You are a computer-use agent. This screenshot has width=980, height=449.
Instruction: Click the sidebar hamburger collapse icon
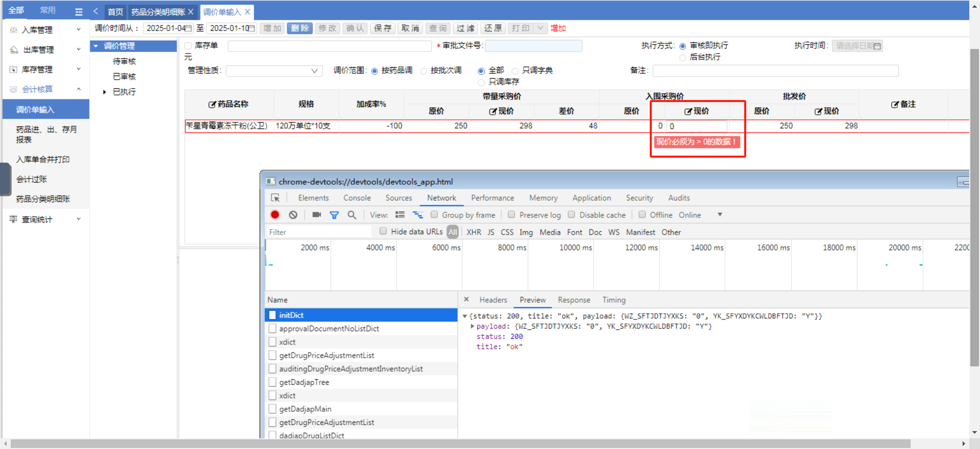79,11
